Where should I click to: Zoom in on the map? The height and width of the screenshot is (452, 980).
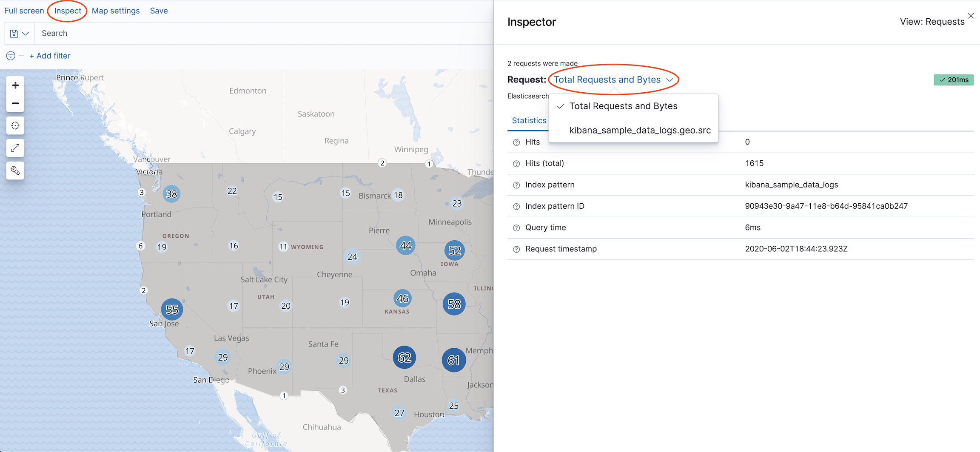[x=15, y=85]
